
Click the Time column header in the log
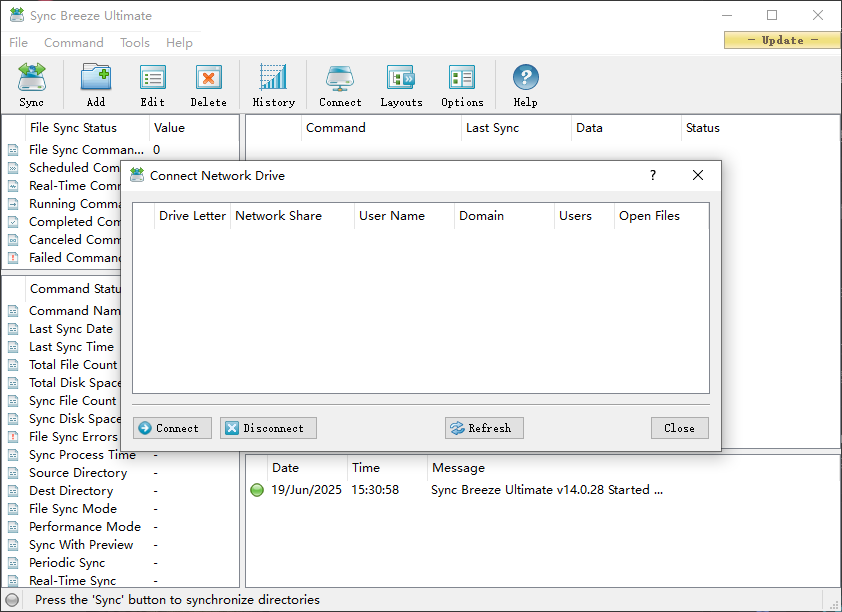(x=387, y=468)
